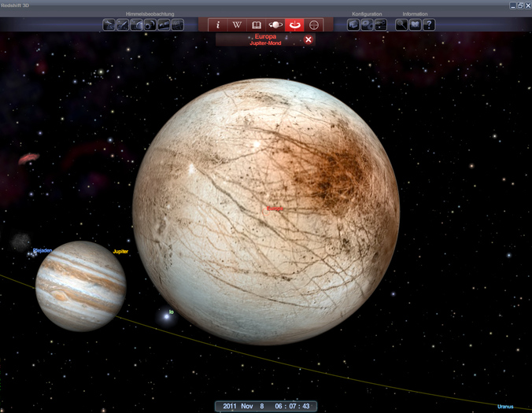Click the hour value 06 in time display
This screenshot has height=413, width=532.
[x=279, y=406]
